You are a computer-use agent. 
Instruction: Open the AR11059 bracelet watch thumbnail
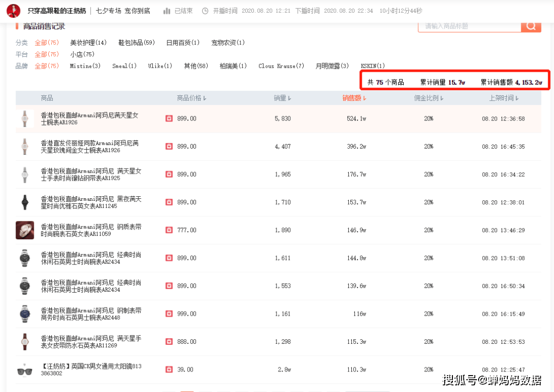[25, 230]
